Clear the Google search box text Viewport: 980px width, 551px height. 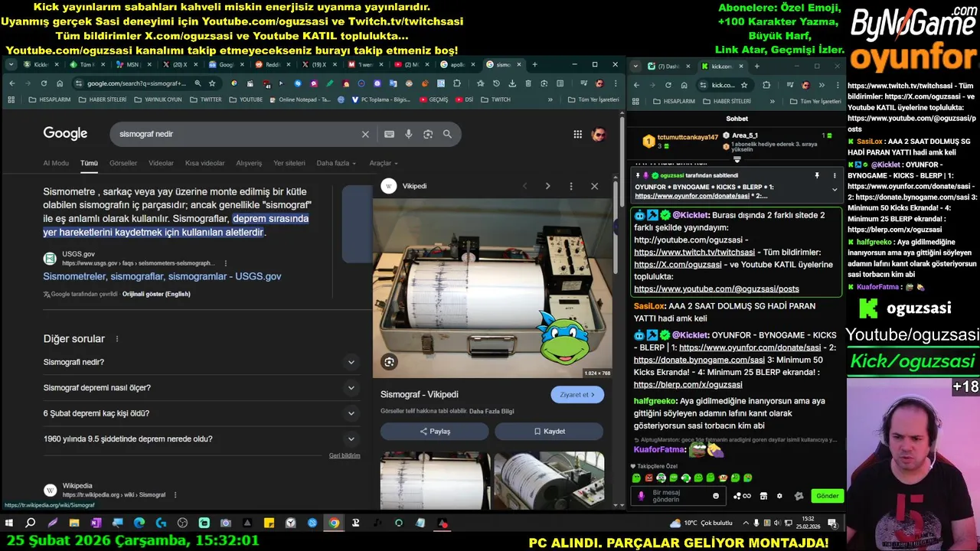[x=365, y=134]
